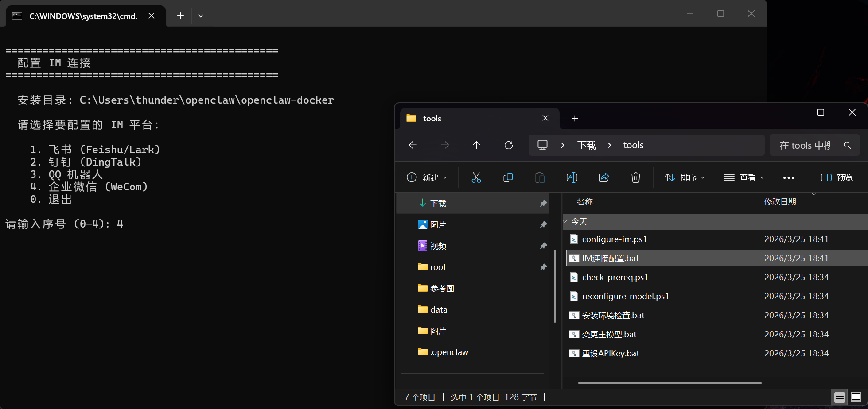Click the Share icon in Explorer toolbar
The image size is (868, 409).
point(603,177)
